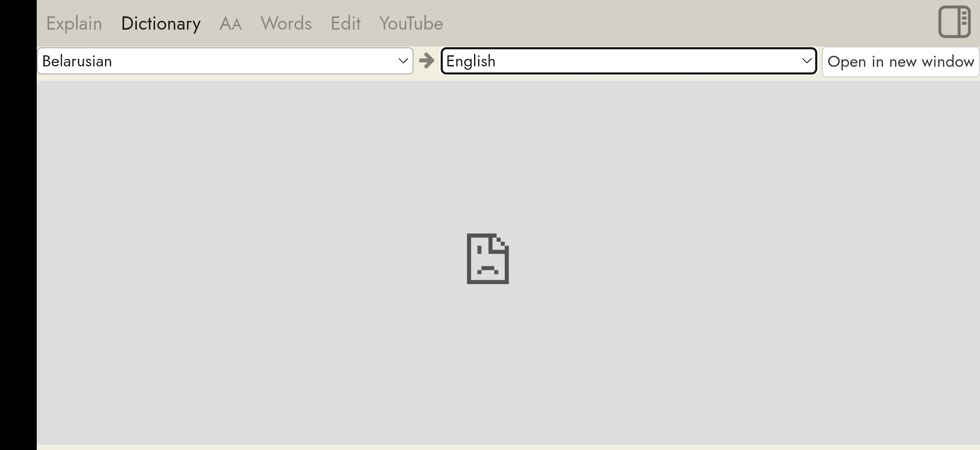The width and height of the screenshot is (980, 450).
Task: Select the AA font size tab
Action: click(231, 23)
